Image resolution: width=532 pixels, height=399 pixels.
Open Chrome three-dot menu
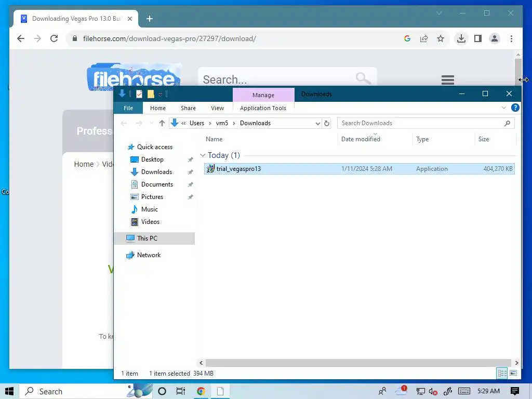[511, 38]
